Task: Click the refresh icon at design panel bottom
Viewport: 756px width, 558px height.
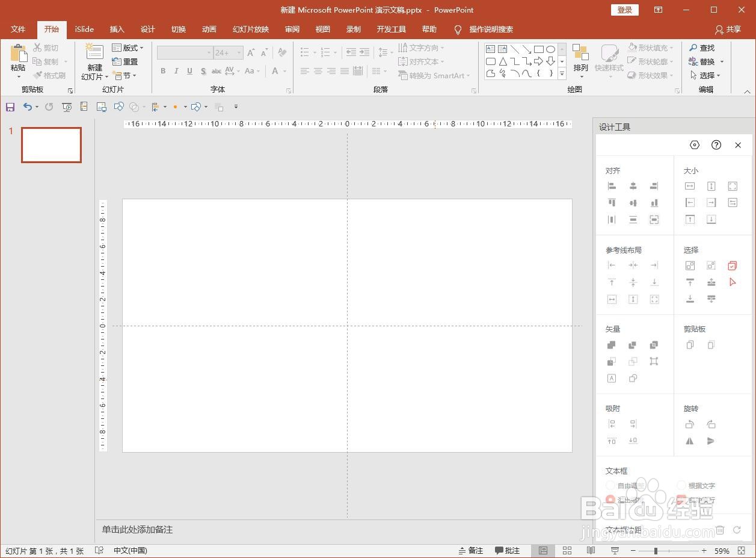Action: (x=737, y=530)
